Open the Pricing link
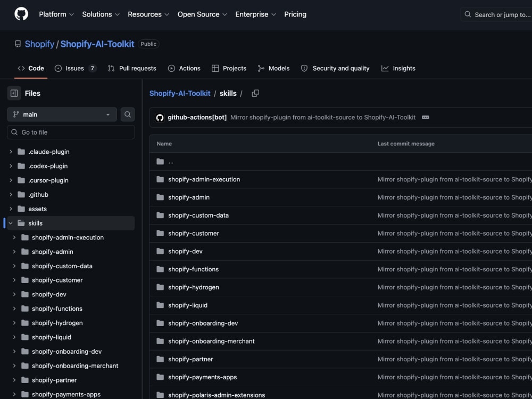532x399 pixels. (295, 14)
